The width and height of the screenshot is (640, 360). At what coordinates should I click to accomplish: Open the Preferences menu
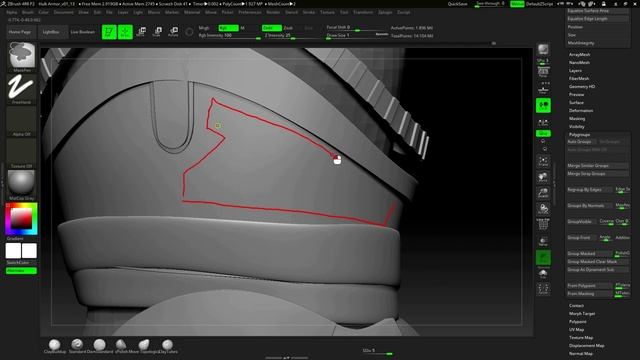pyautogui.click(x=250, y=12)
